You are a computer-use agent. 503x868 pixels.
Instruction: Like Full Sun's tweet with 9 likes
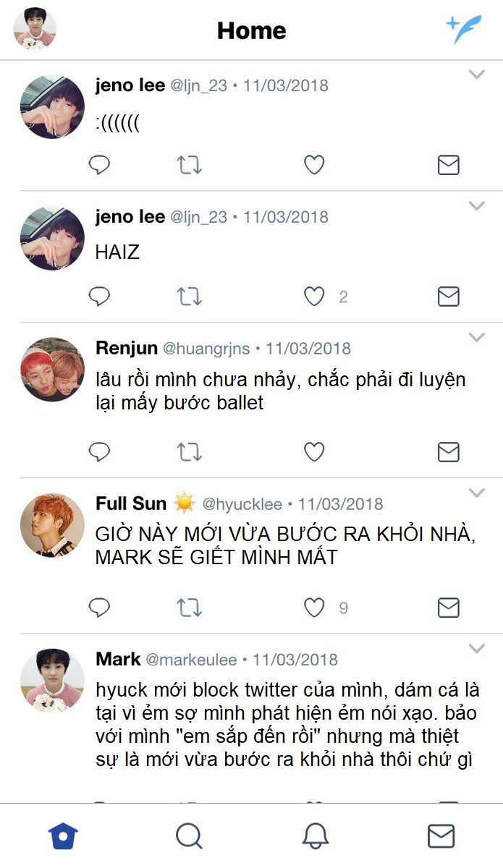(313, 608)
